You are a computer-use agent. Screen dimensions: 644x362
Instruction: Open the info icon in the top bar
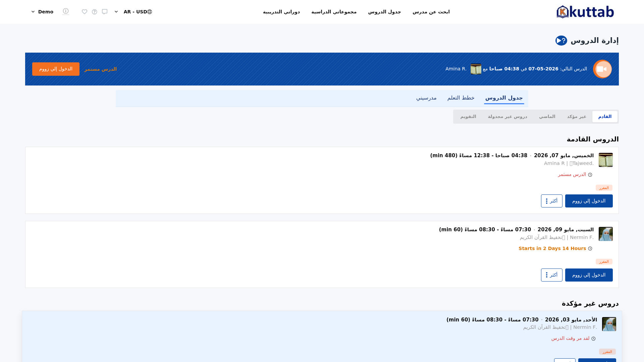pos(66,11)
